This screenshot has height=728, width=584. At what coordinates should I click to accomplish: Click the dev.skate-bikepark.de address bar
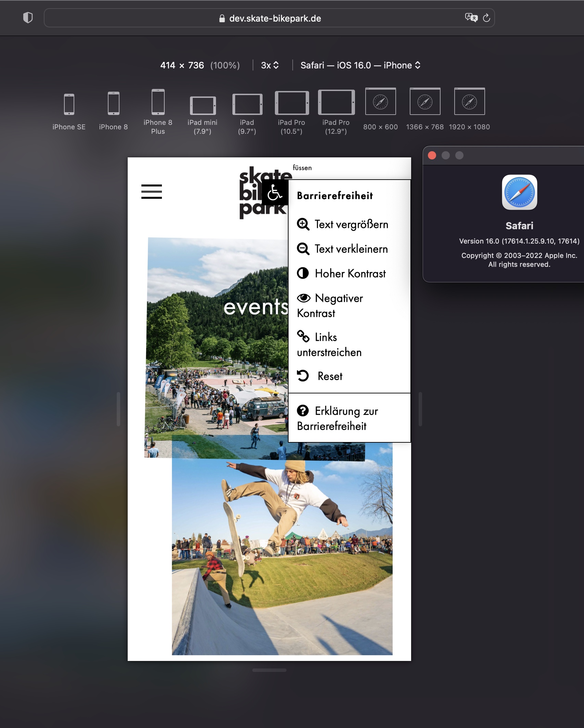pos(270,18)
